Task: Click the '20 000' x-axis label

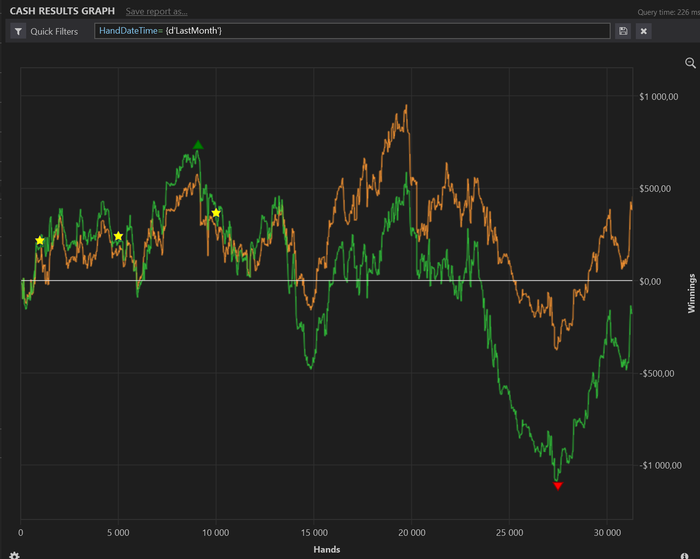Action: tap(412, 533)
